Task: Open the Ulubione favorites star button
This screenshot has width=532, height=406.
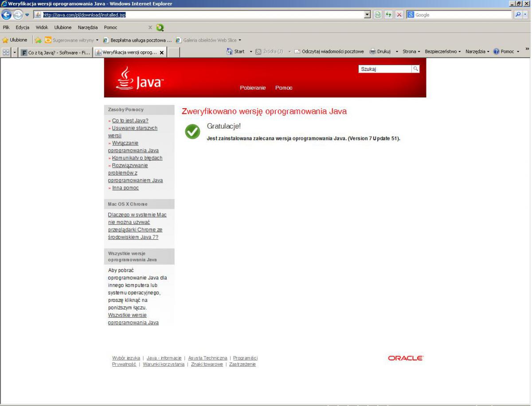Action: point(15,39)
